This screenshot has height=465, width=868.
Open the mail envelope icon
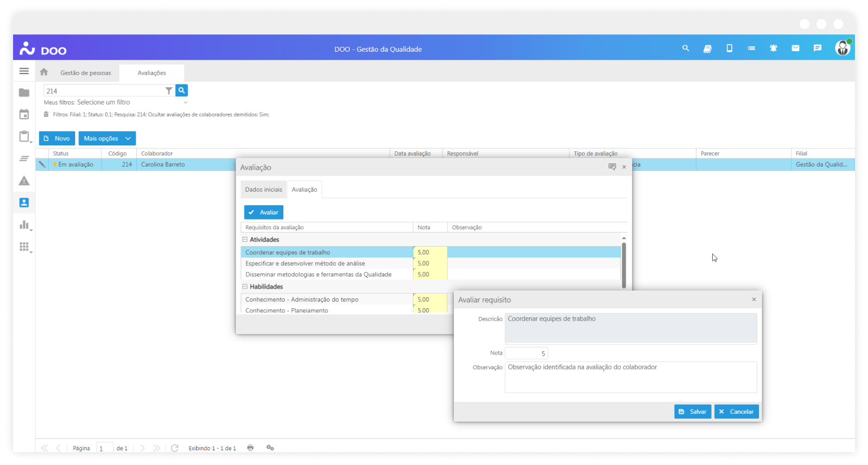[795, 48]
